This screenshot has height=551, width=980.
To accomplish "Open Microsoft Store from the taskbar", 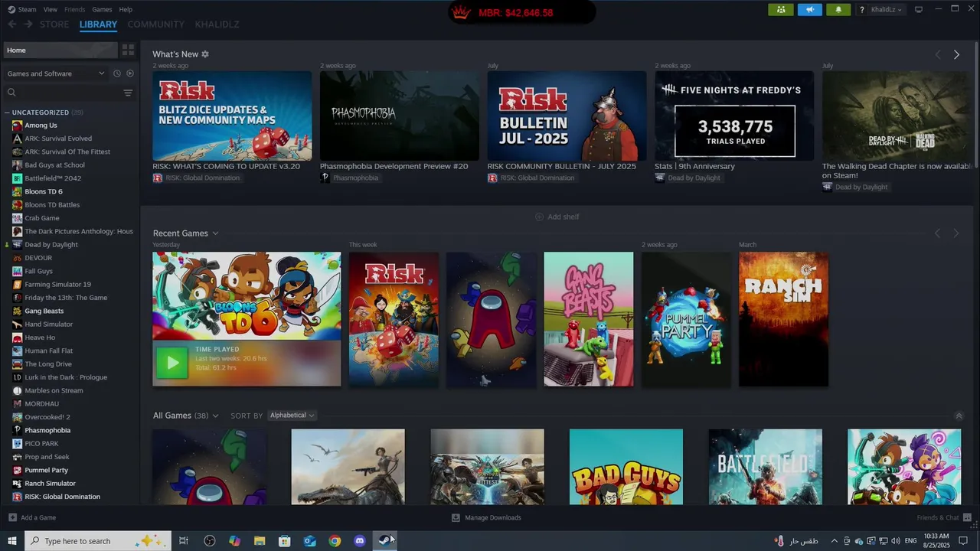I will coord(285,541).
